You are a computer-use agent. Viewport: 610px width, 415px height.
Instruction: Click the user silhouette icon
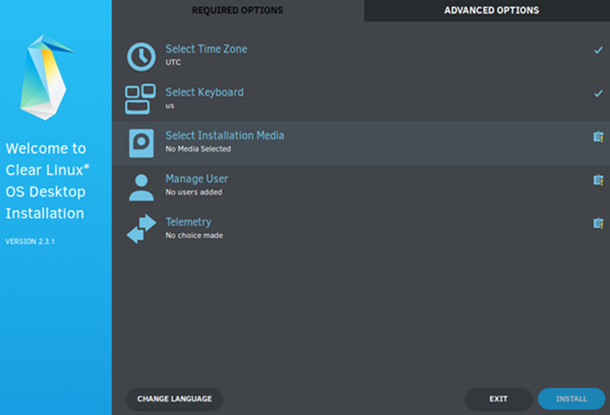point(141,187)
